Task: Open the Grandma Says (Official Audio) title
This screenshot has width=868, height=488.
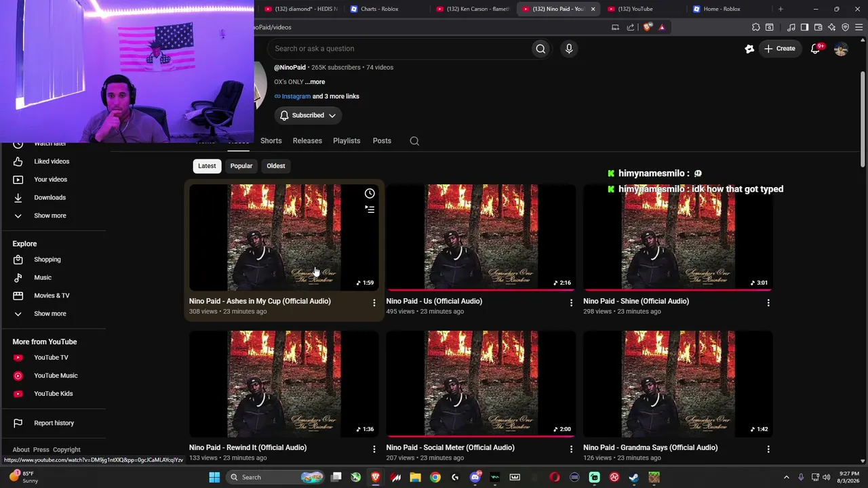Action: (650, 447)
